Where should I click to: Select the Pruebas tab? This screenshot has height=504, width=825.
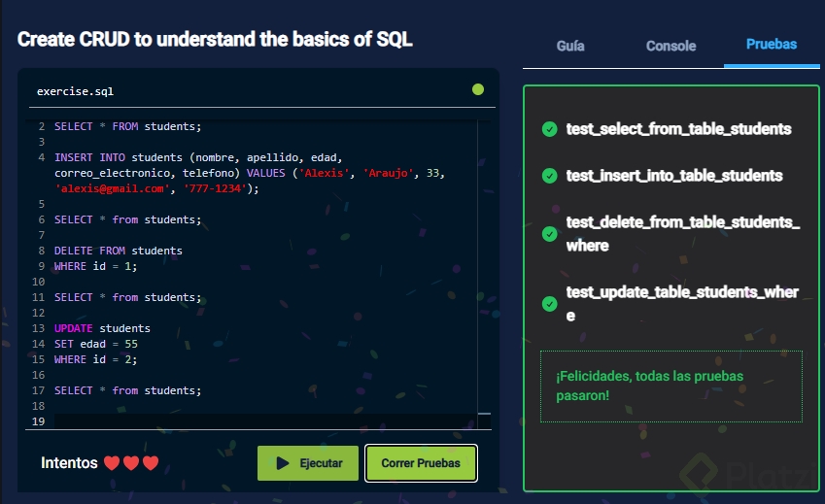[x=772, y=45]
